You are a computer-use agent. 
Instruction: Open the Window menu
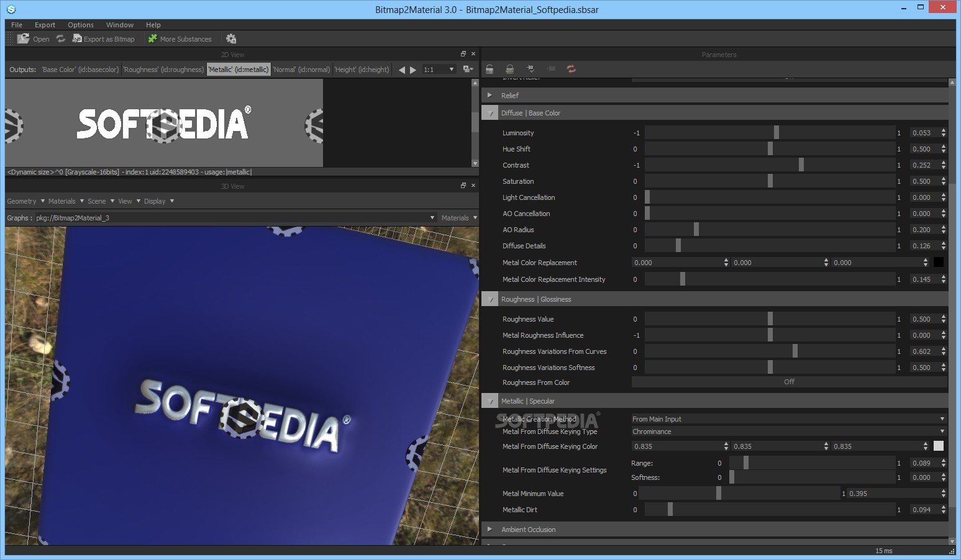120,25
